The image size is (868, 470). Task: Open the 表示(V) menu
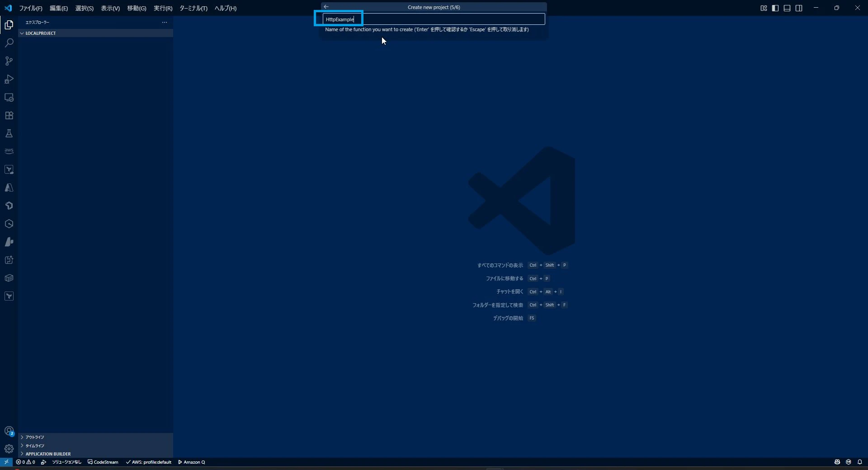110,8
